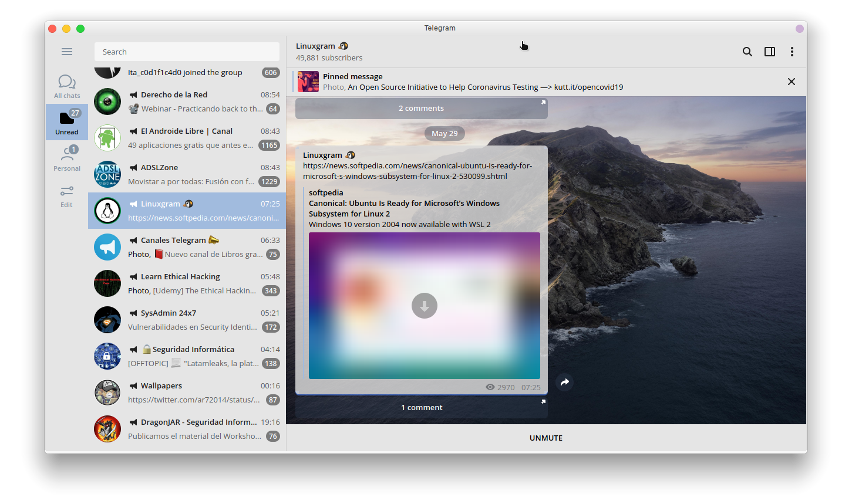Open the 1 comment thread
This screenshot has height=504, width=852.
click(422, 407)
